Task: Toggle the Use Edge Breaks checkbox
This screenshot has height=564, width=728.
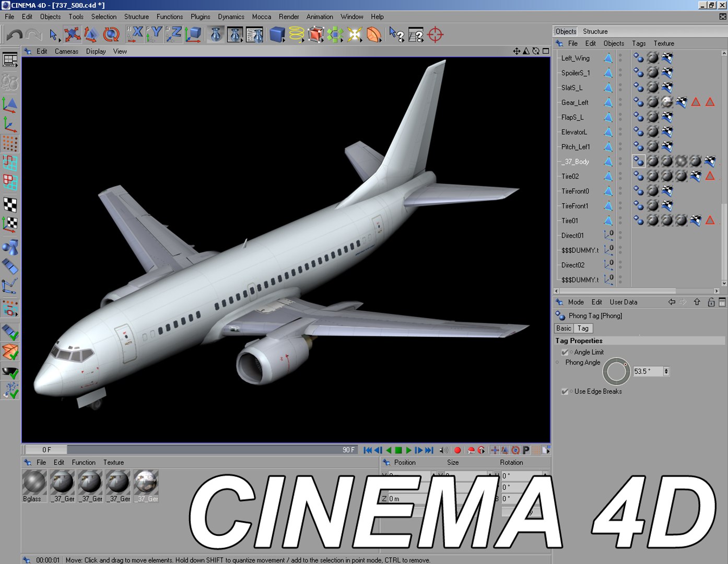Action: tap(565, 392)
